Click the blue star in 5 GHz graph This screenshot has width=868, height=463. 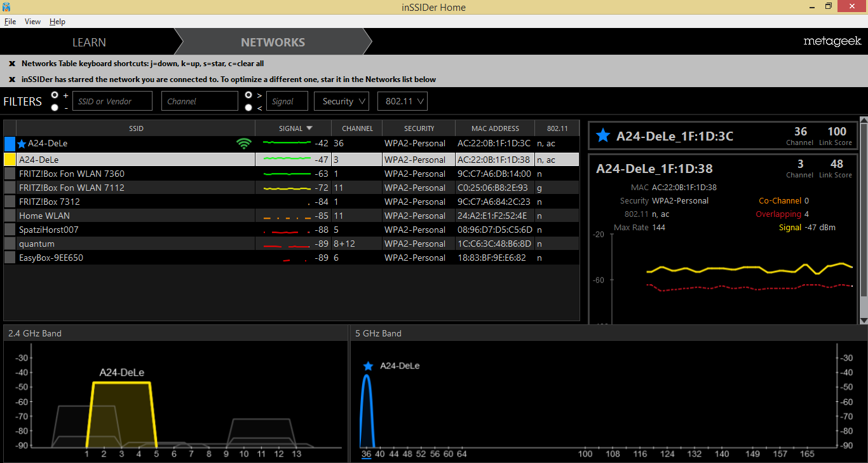click(368, 366)
